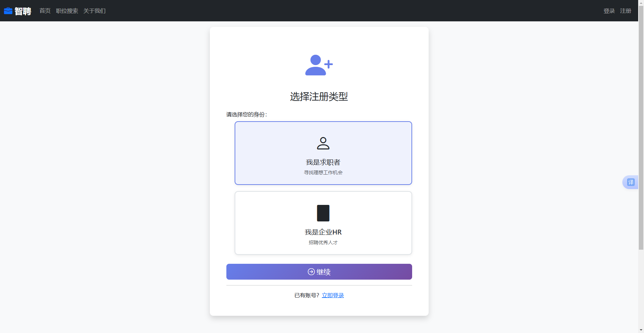This screenshot has width=644, height=333.
Task: Click the 登录 link in navbar
Action: point(609,11)
